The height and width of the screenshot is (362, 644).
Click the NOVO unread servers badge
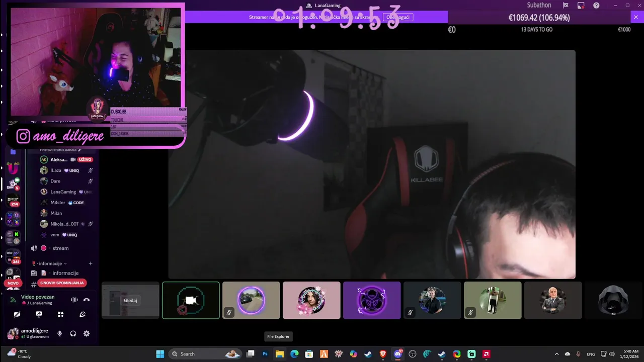pyautogui.click(x=13, y=283)
